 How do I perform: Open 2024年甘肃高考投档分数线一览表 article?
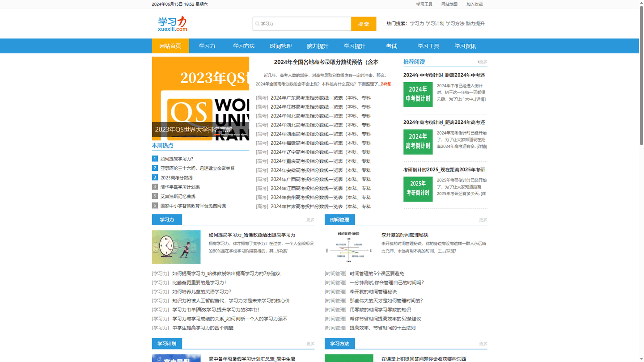(321, 206)
